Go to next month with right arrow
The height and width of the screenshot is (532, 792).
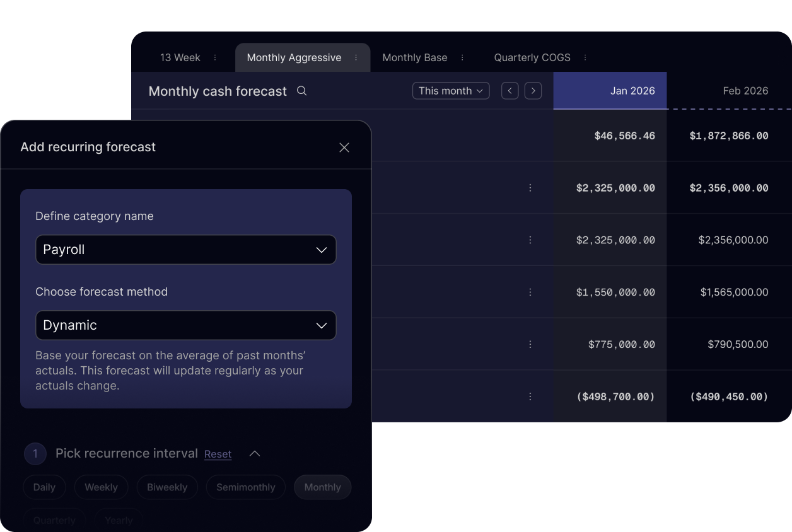(533, 91)
